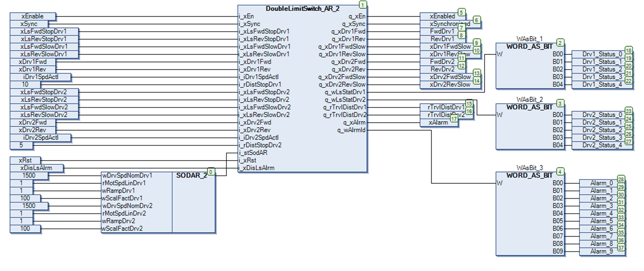
Task: Click the wScalFactDrv2 pin on SODAR_2
Action: coord(122,229)
